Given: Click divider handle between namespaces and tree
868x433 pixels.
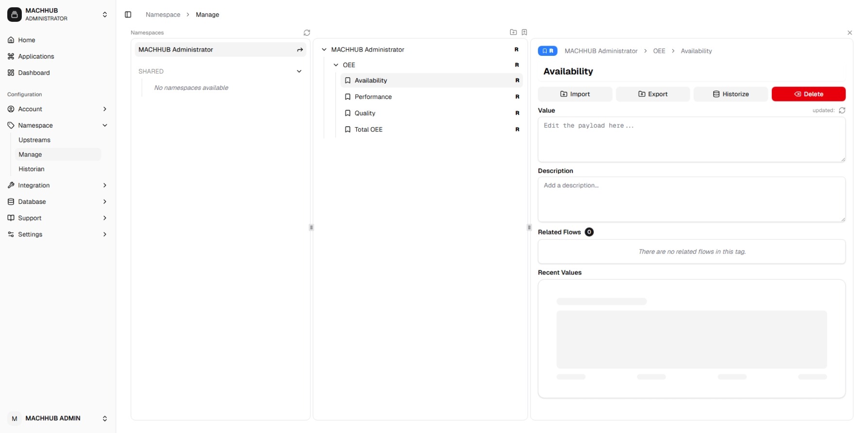Looking at the screenshot, I should [x=311, y=227].
